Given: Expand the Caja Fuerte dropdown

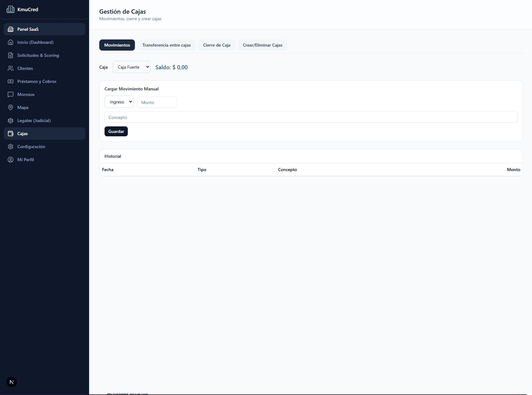Looking at the screenshot, I should click(x=132, y=67).
